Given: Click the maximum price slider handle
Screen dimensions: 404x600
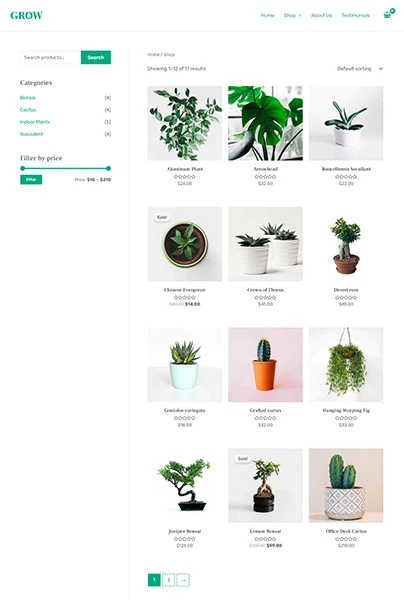Looking at the screenshot, I should click(109, 168).
